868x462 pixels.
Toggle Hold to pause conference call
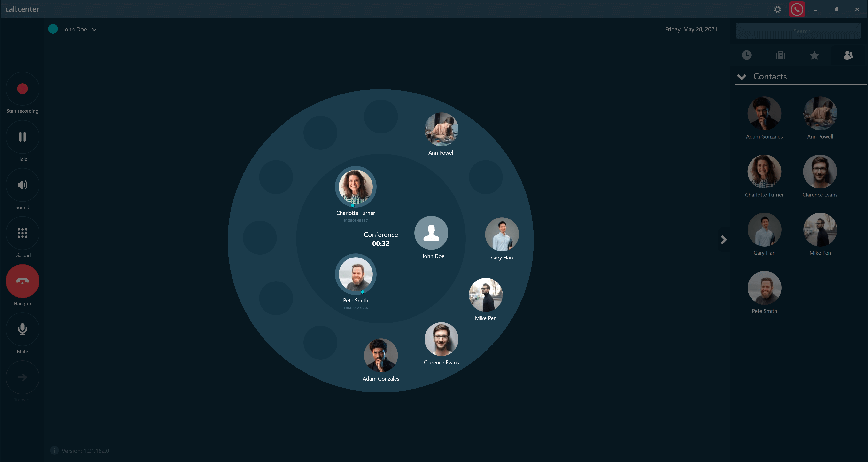[22, 137]
